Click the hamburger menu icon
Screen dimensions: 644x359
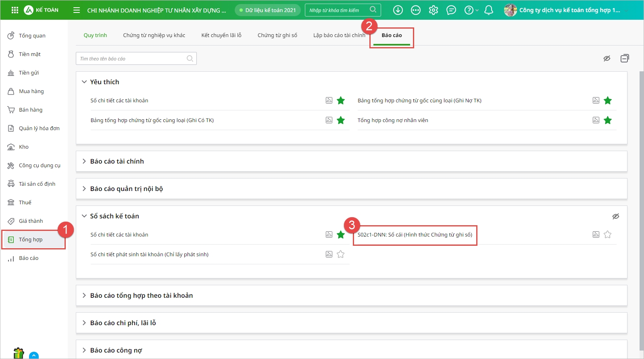(x=77, y=10)
